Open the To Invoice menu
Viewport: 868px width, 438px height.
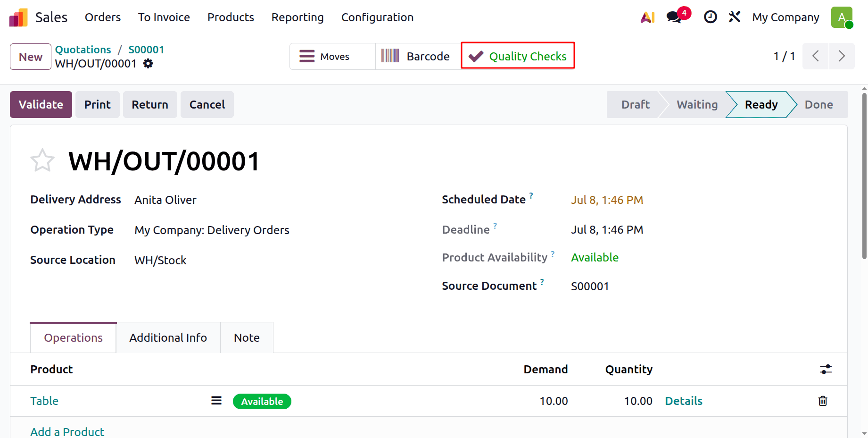pos(164,17)
